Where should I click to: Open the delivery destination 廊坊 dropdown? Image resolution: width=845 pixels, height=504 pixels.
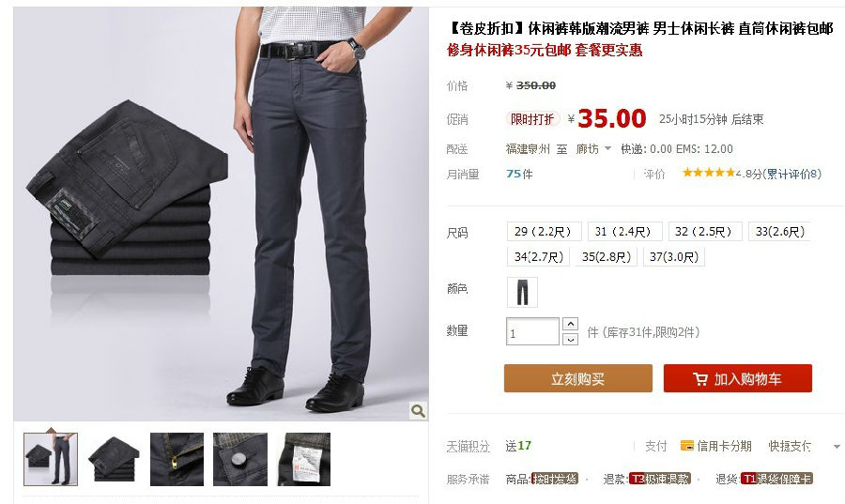click(x=593, y=148)
